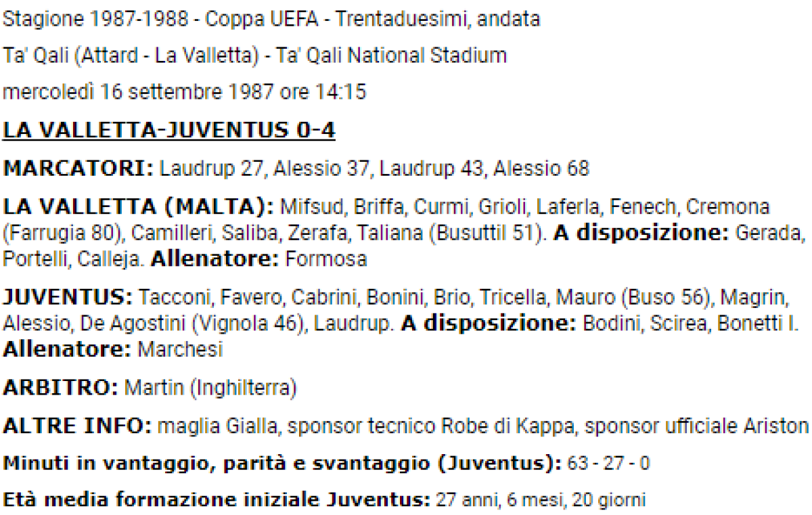The width and height of the screenshot is (812, 515).
Task: Click the Ta' Qali National Stadium text
Action: coord(391,56)
